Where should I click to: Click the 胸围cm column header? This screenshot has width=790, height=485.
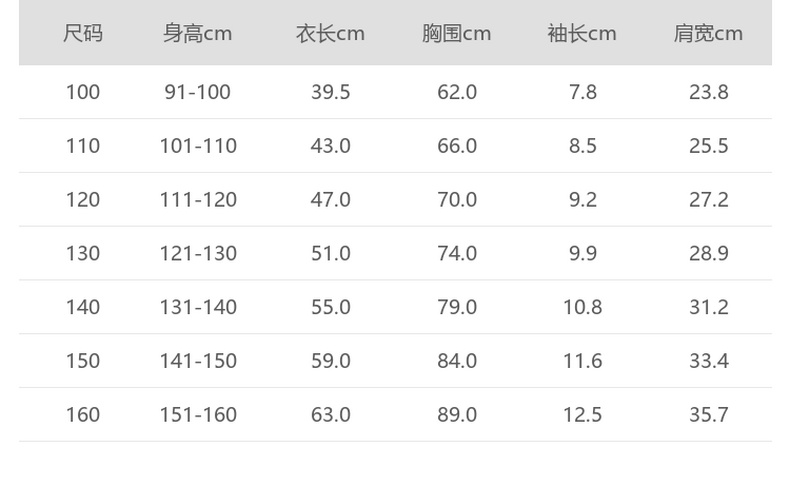456,33
